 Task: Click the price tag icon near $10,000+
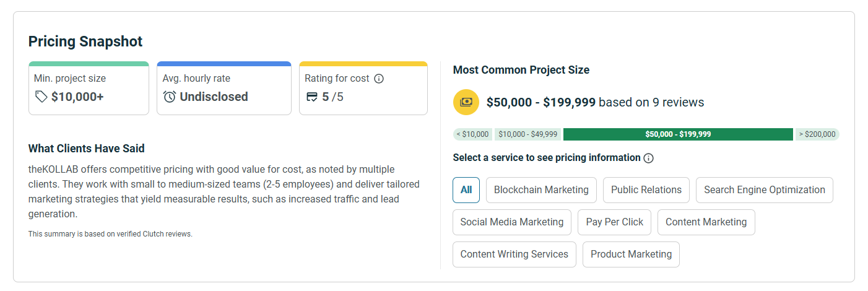coord(41,97)
